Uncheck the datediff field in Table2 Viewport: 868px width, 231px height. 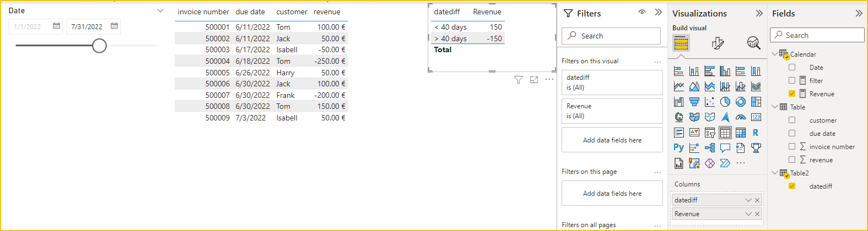click(x=792, y=186)
